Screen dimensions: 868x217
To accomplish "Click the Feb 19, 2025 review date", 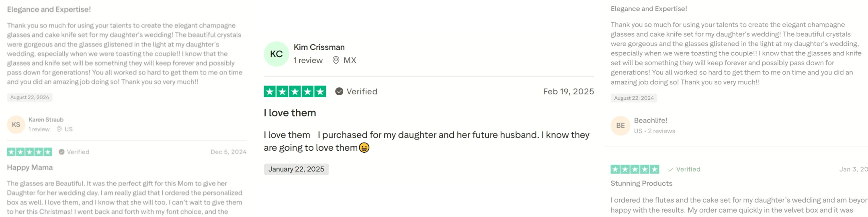I will (568, 92).
